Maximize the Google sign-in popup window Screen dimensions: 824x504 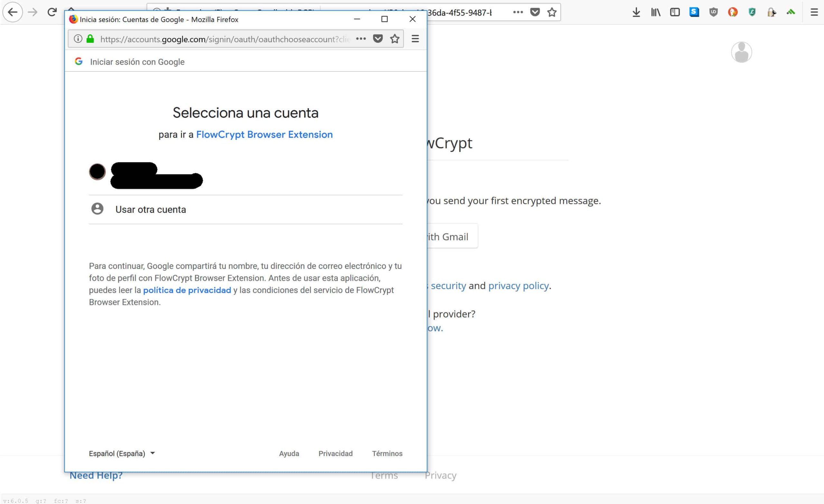point(385,19)
